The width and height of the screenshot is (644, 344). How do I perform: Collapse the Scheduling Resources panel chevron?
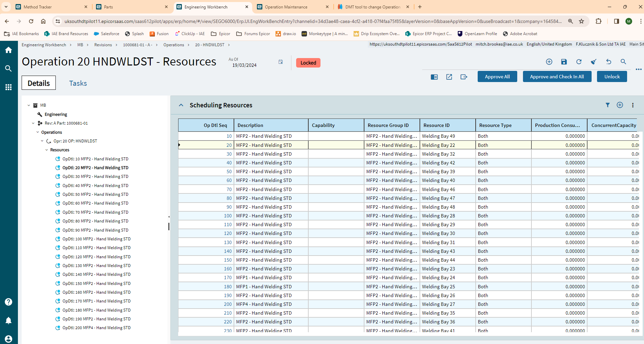click(x=181, y=105)
